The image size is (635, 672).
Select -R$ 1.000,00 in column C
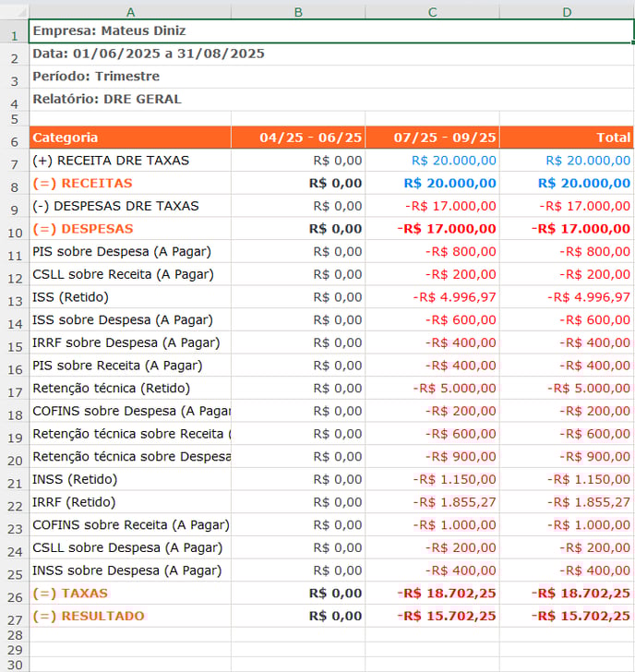(432, 524)
